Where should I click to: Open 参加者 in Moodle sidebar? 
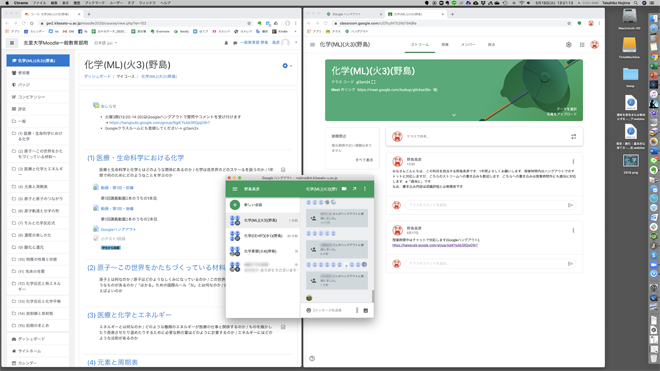pyautogui.click(x=38, y=73)
